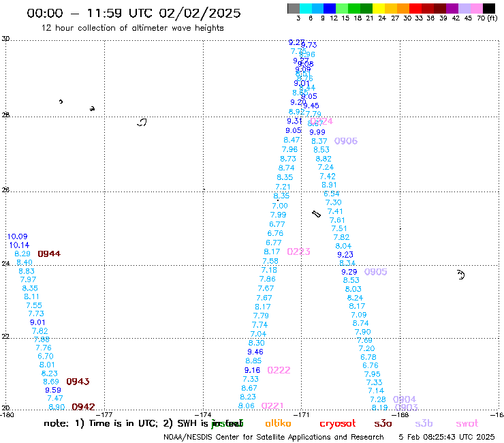Click the wave height value 8.91
This screenshot has width=504, height=443.
[329, 185]
